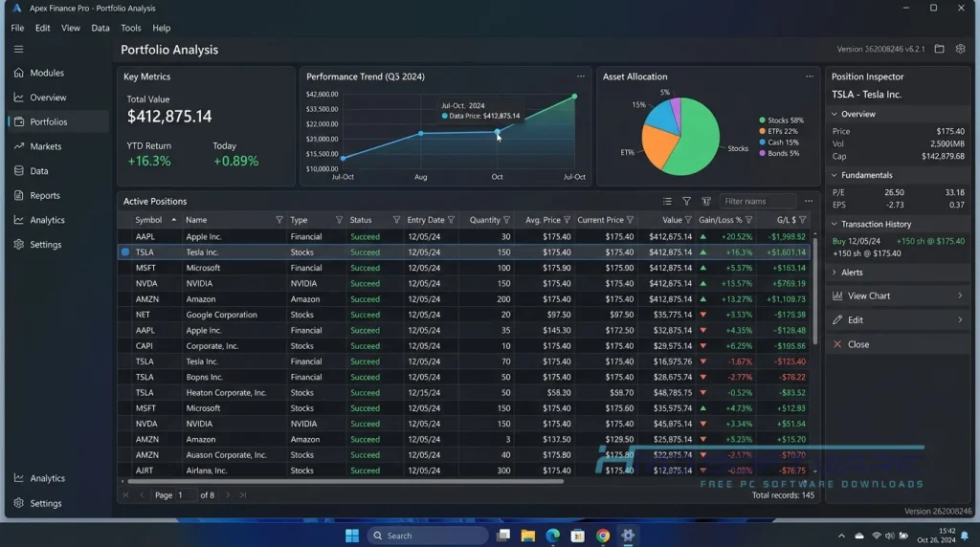980x547 pixels.
Task: Open the View menu
Action: (71, 28)
